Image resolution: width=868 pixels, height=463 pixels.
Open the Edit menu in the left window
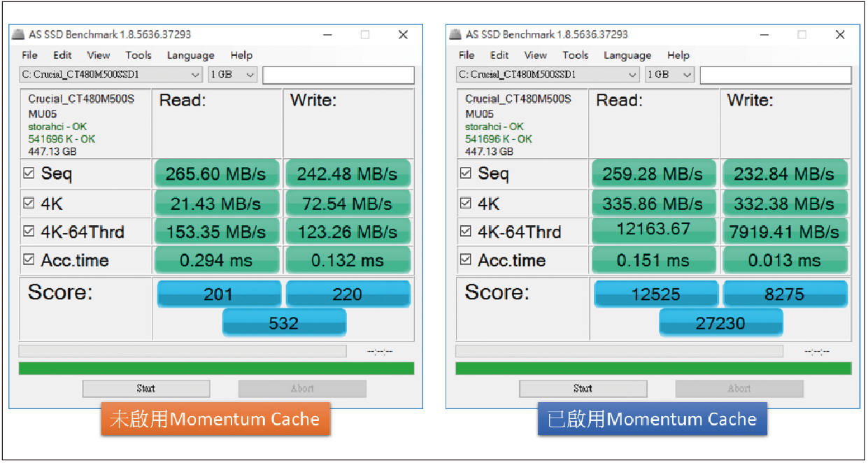click(x=63, y=55)
